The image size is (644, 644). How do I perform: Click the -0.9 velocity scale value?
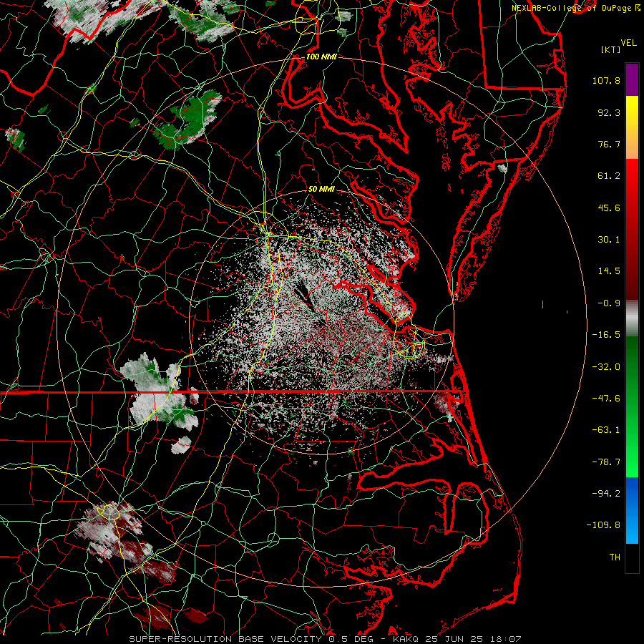(x=609, y=303)
